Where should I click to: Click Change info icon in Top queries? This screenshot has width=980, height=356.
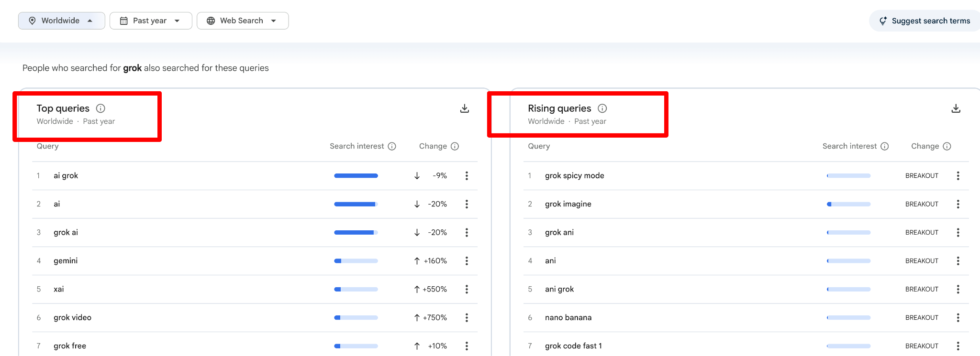455,146
